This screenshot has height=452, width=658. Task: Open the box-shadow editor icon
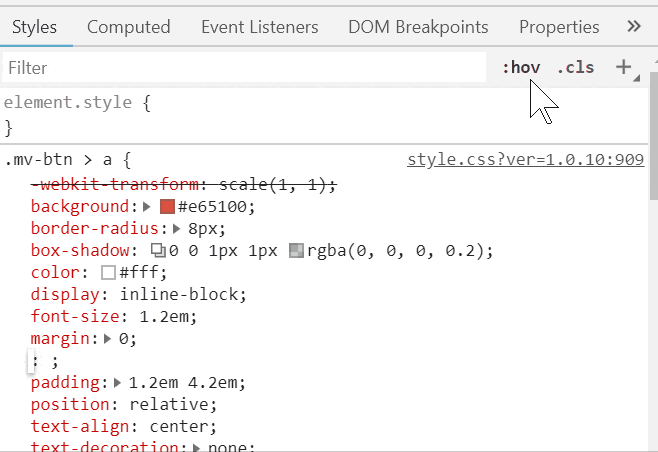(x=158, y=250)
